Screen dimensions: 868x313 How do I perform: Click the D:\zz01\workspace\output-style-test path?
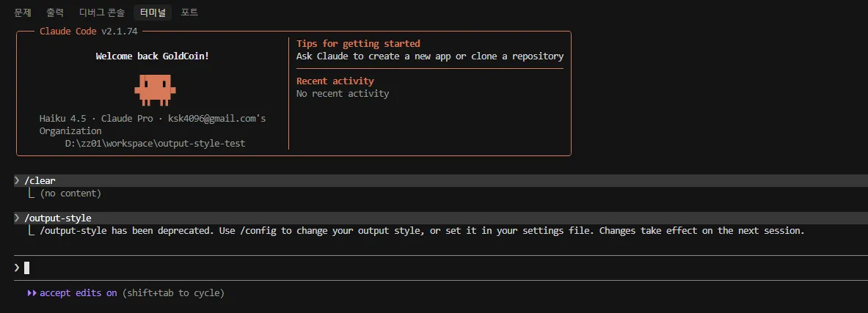[x=155, y=144]
